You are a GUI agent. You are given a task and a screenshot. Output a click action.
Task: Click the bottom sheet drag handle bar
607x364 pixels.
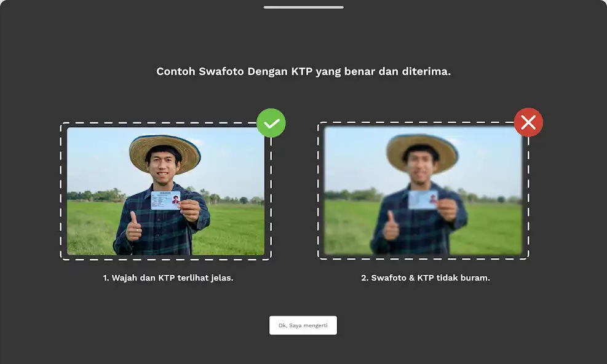click(304, 7)
